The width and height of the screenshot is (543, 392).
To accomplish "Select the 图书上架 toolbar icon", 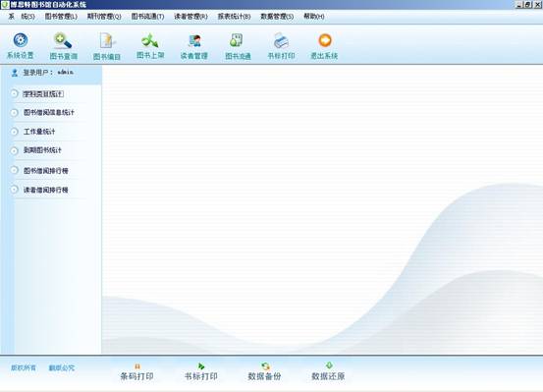I will (150, 40).
